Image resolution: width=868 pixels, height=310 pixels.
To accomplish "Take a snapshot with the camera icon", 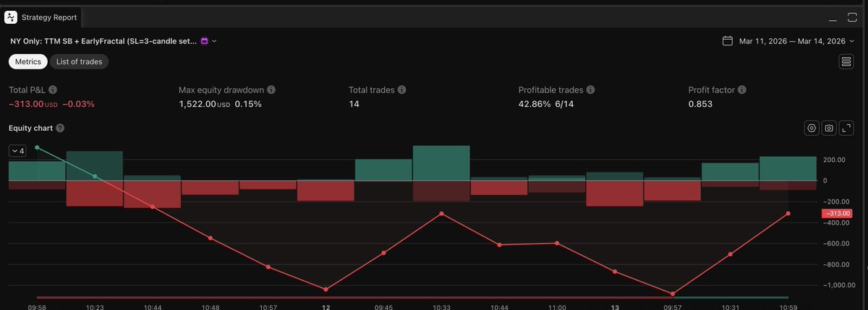I will coord(829,128).
